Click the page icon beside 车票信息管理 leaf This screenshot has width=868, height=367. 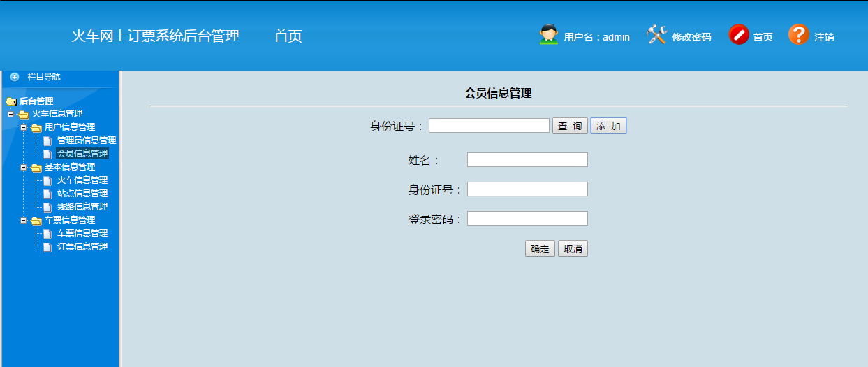47,233
